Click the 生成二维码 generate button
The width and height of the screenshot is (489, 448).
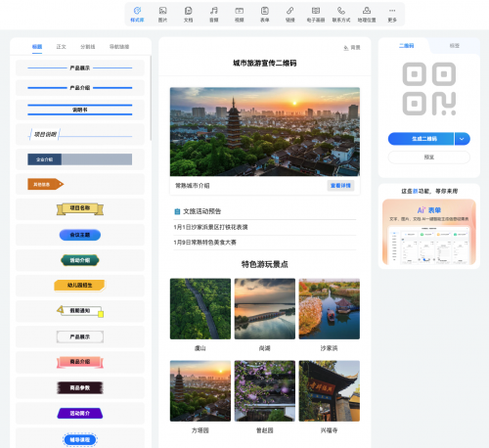coord(421,139)
